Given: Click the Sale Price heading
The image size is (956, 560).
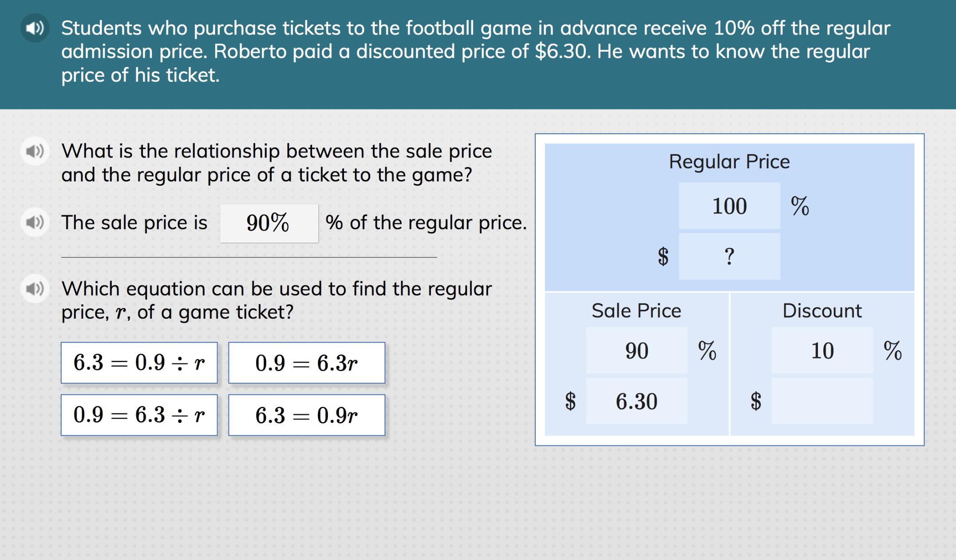Looking at the screenshot, I should point(636,311).
